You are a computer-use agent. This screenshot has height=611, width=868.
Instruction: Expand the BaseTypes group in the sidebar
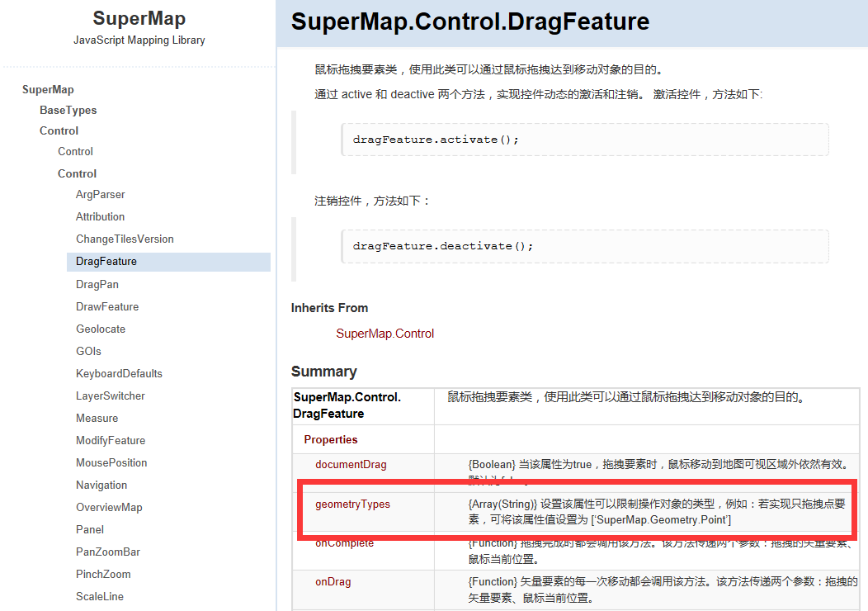click(x=68, y=111)
